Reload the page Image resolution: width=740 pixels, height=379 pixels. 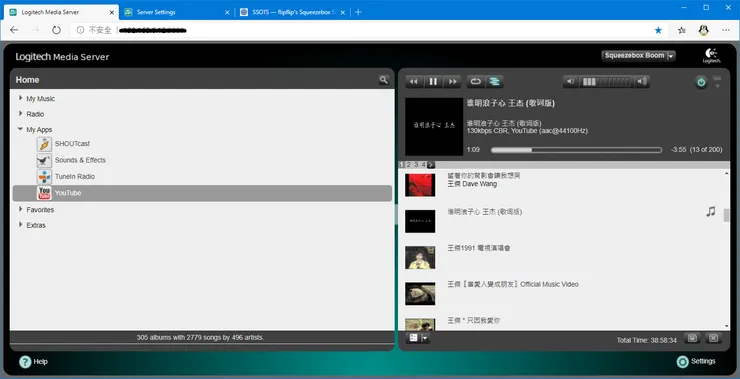(x=56, y=30)
